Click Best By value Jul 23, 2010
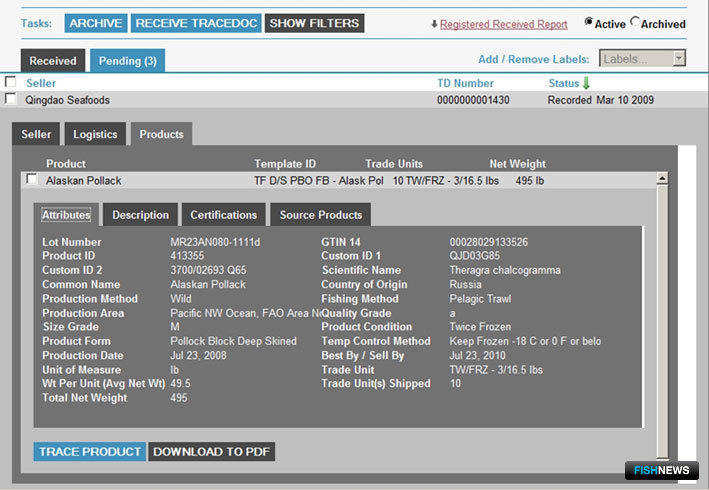The image size is (709, 490). pos(477,356)
